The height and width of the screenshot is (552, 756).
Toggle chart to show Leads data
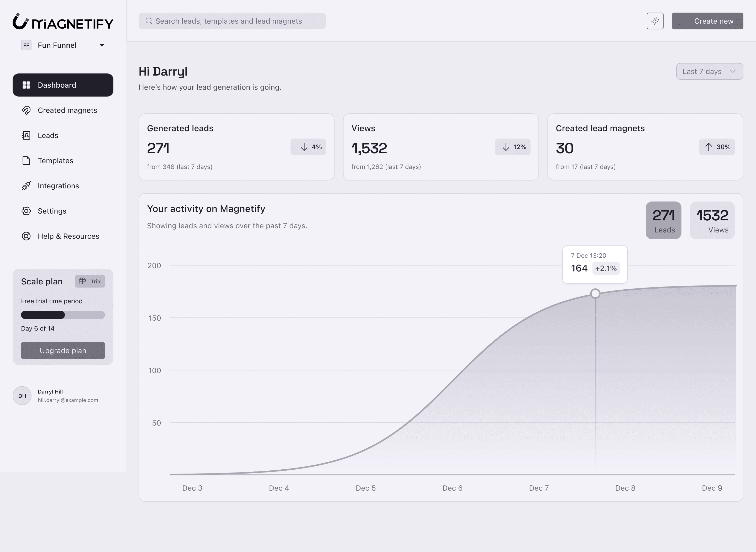(663, 220)
